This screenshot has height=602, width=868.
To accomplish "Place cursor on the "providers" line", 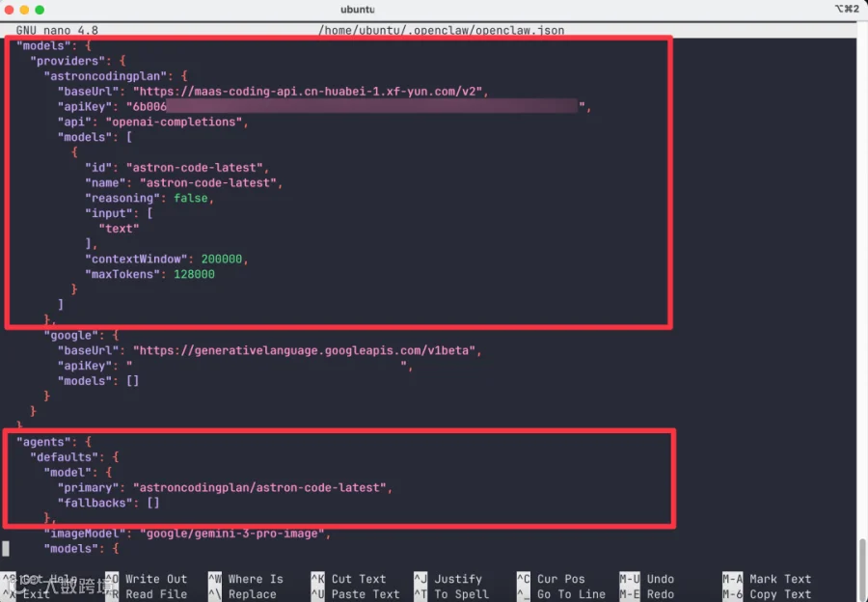I will 78,61.
